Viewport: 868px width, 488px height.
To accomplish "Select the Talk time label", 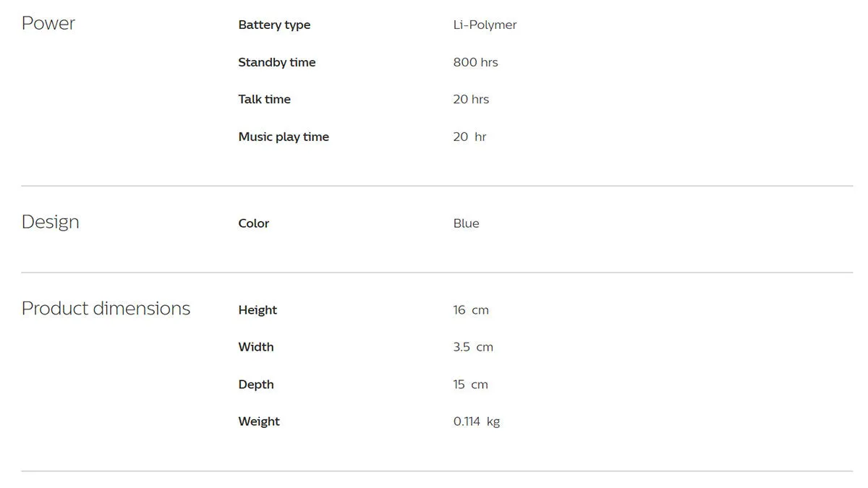I will point(264,99).
